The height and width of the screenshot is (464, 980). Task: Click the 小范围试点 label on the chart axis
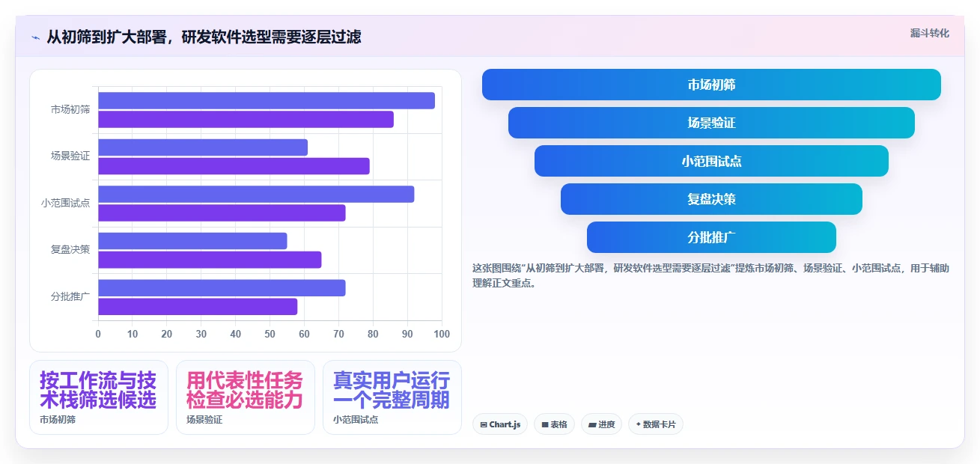[66, 203]
